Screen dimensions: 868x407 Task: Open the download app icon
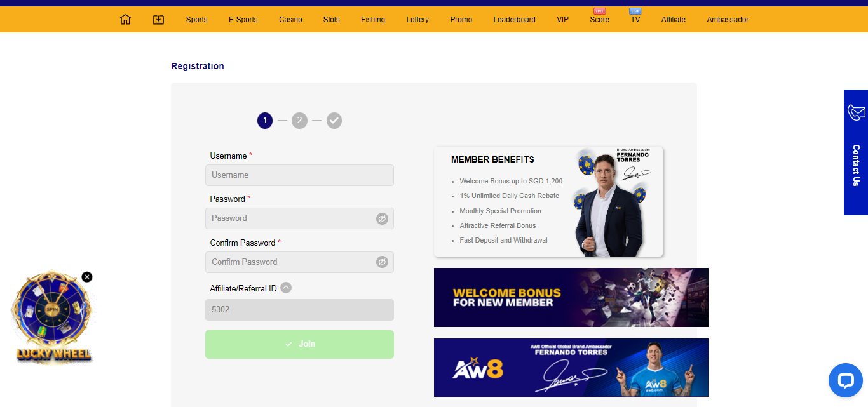159,20
